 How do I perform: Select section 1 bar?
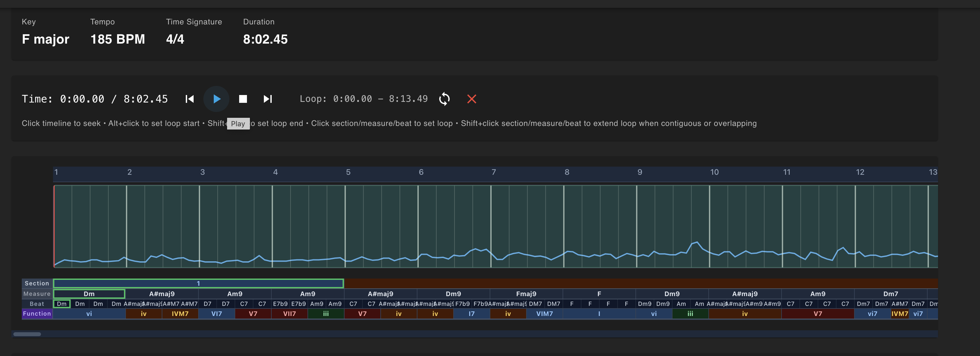point(198,283)
